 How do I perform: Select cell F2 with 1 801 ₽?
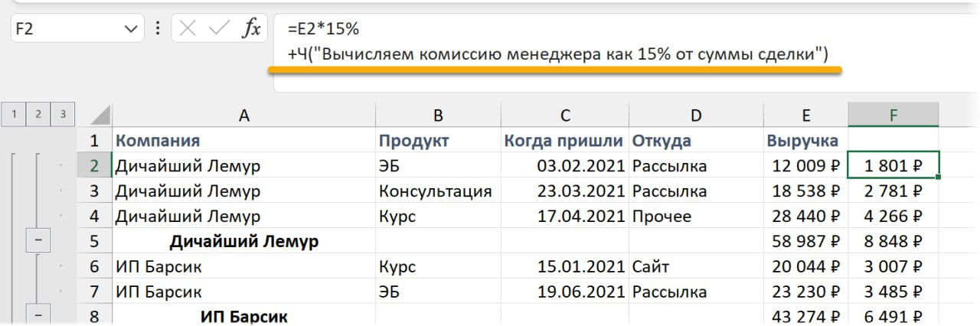point(893,166)
